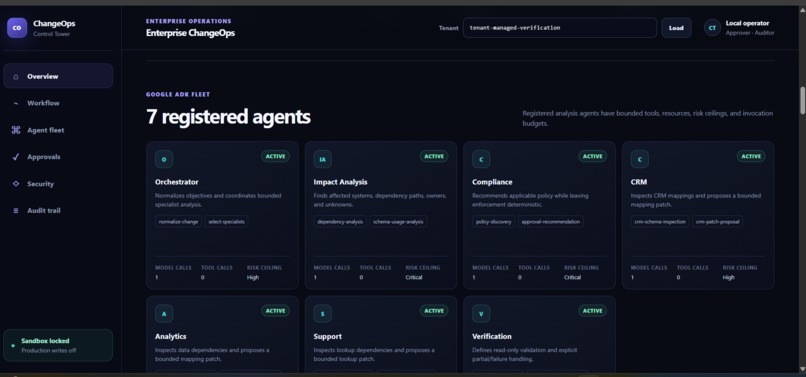
Task: Click the ACTIVE badge on Impact Analysis card
Action: [x=434, y=156]
